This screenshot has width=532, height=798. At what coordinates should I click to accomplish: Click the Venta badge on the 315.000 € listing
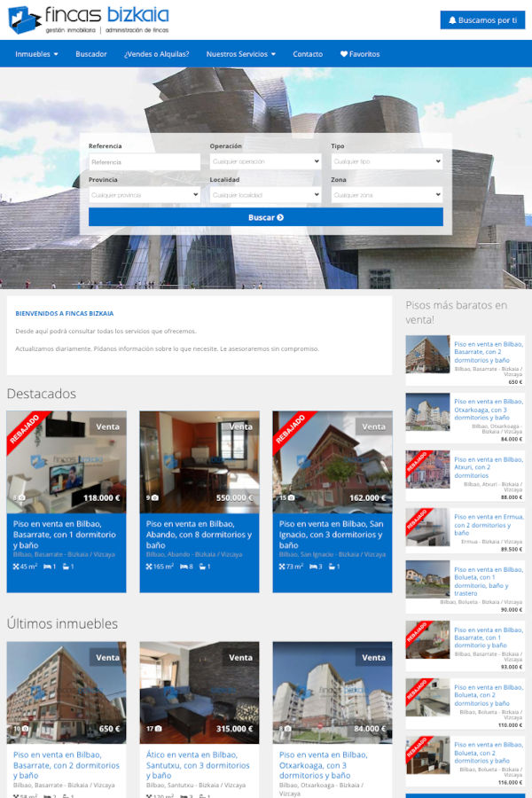(x=240, y=658)
